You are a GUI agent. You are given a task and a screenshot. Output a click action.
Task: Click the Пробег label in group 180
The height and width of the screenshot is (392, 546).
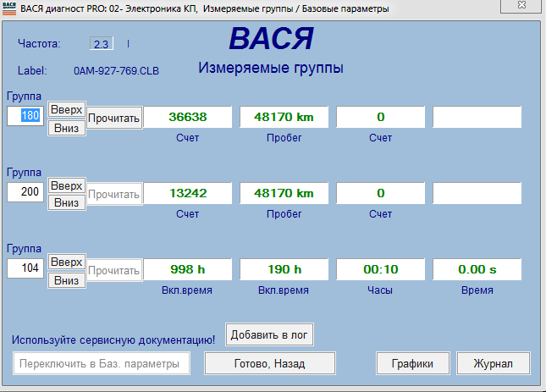pyautogui.click(x=284, y=138)
